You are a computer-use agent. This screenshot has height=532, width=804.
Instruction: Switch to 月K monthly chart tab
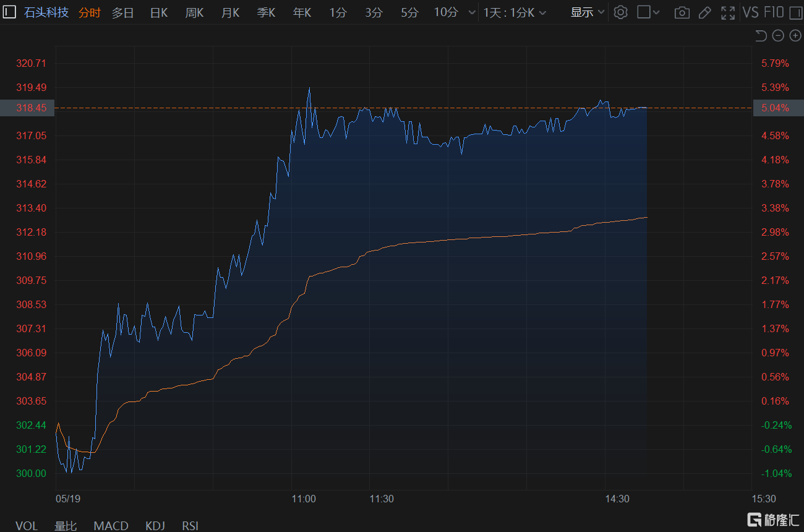coord(230,12)
